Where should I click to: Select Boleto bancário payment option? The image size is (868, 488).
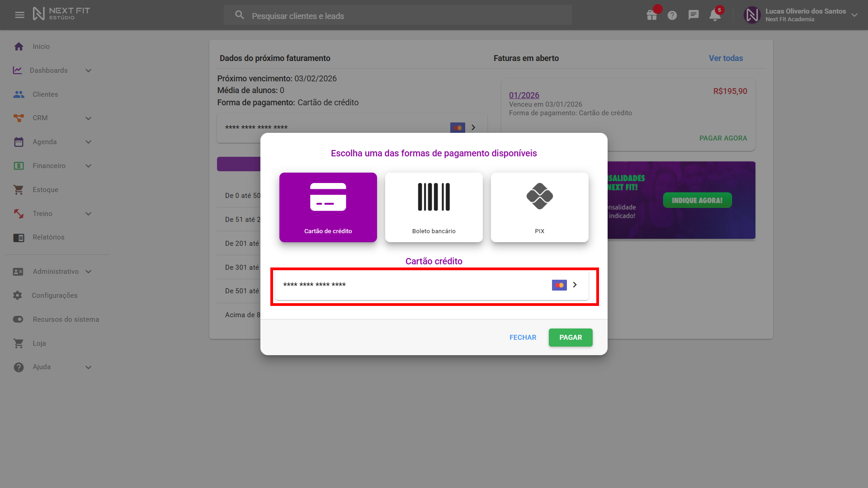coord(434,207)
